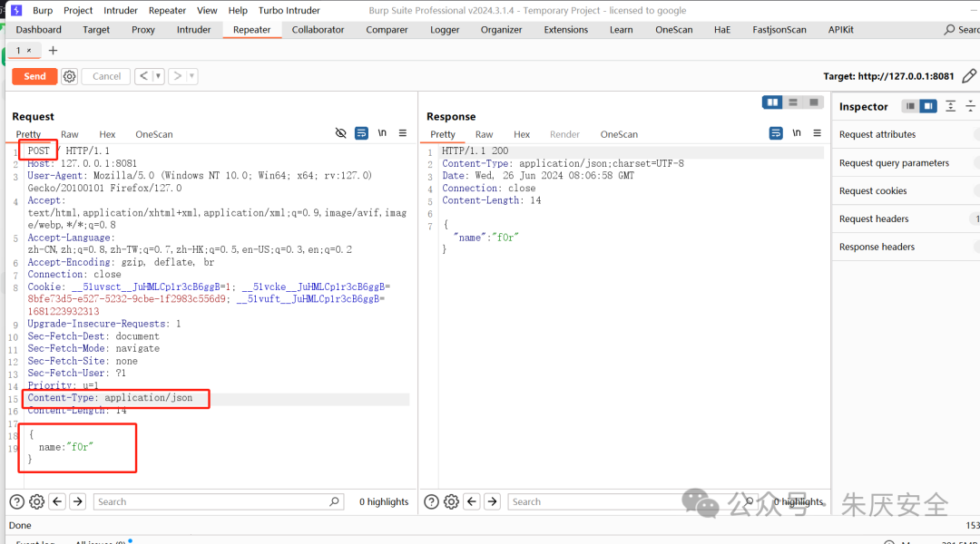This screenshot has width=980, height=544.
Task: Expand Request cookies section
Action: 906,191
